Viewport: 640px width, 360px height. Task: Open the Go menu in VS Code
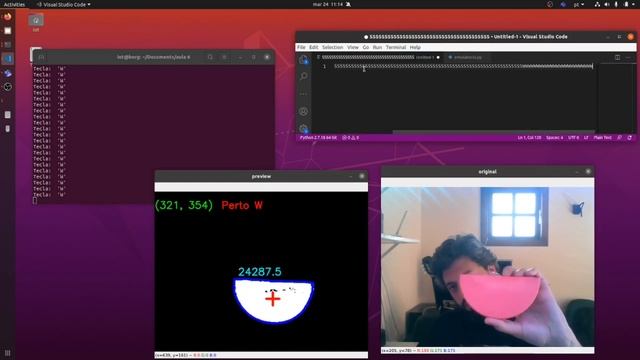(366, 47)
